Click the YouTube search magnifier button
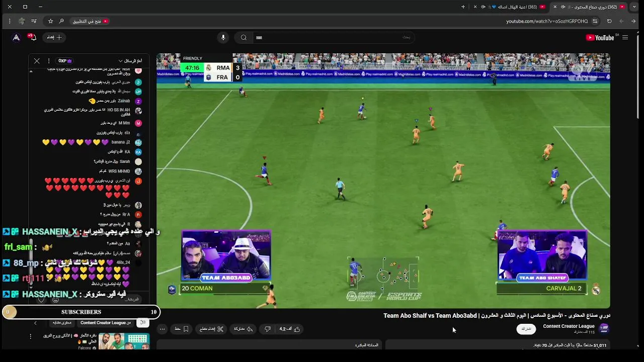 click(244, 38)
